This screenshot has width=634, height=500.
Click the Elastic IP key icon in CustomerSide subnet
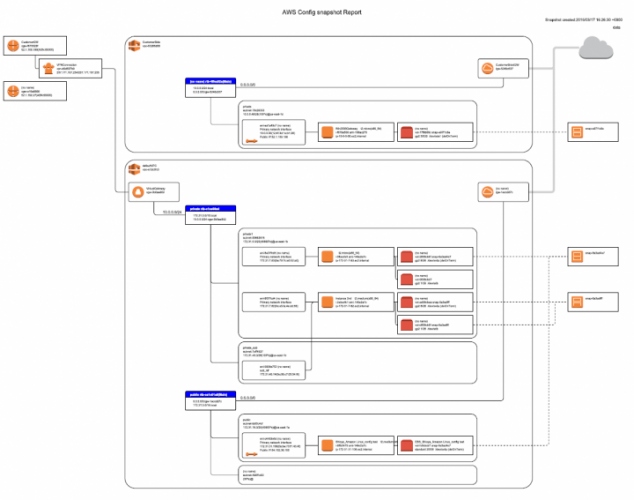(x=251, y=141)
